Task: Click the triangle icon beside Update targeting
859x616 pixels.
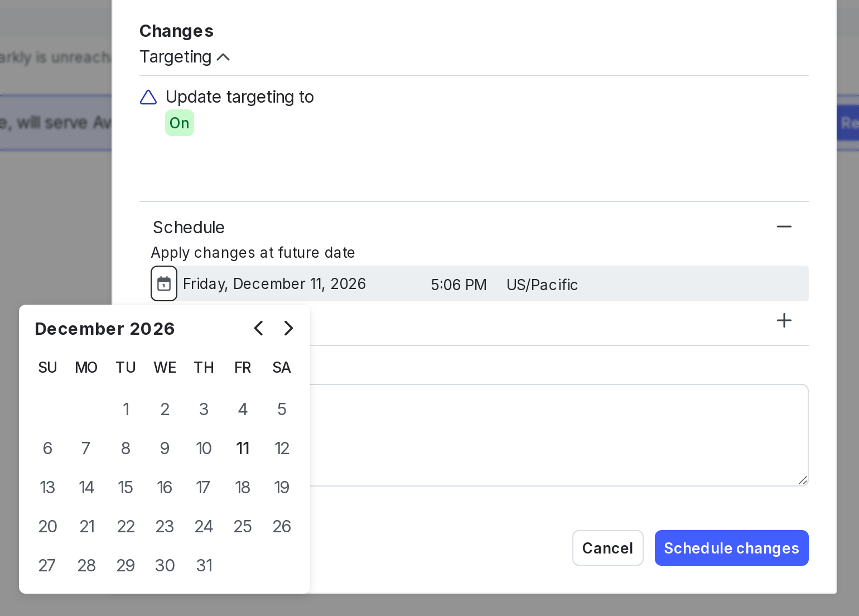Action: coord(148,98)
